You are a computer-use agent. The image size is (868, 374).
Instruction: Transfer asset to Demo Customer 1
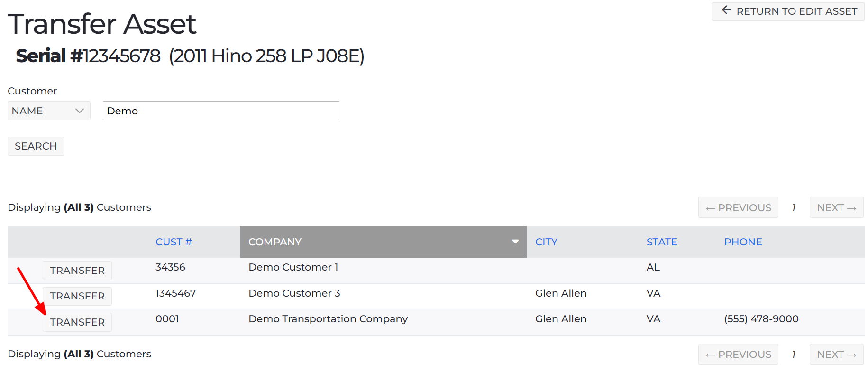point(77,271)
